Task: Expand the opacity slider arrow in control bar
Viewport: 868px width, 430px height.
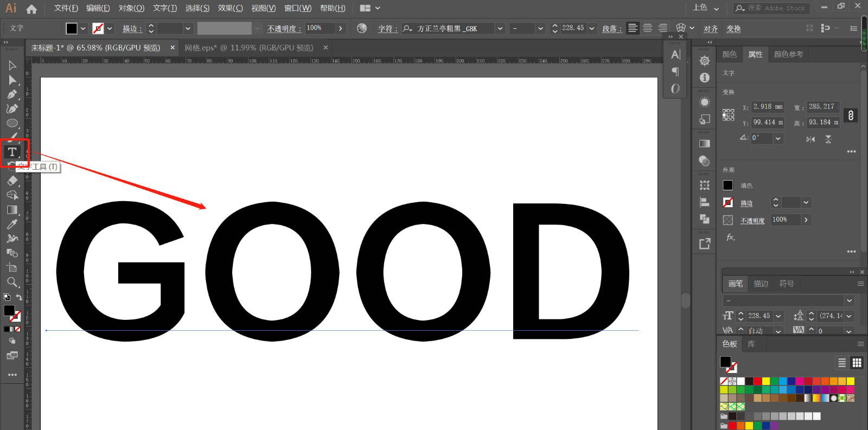Action: pyautogui.click(x=340, y=28)
